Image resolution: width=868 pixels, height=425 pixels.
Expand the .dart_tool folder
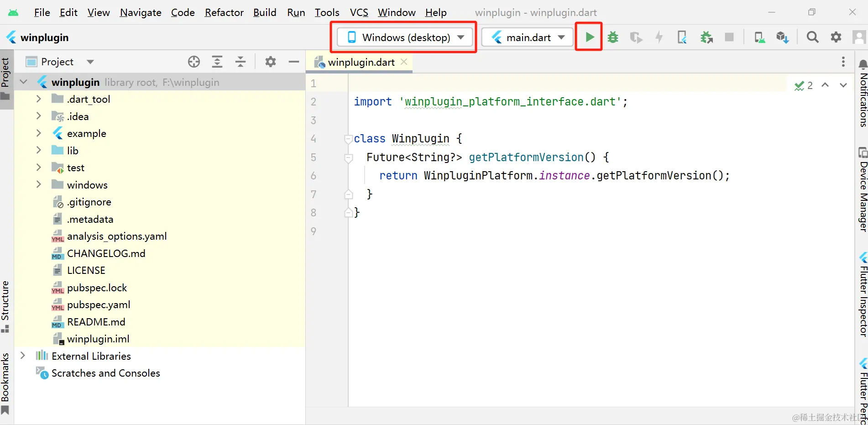39,99
